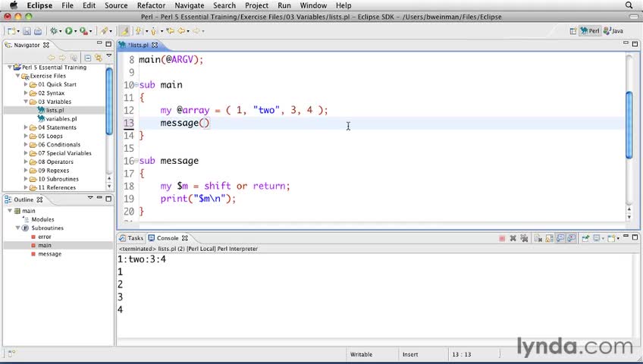Collapse Subroutines in the Outline
This screenshot has height=364, width=643.
pos(17,227)
